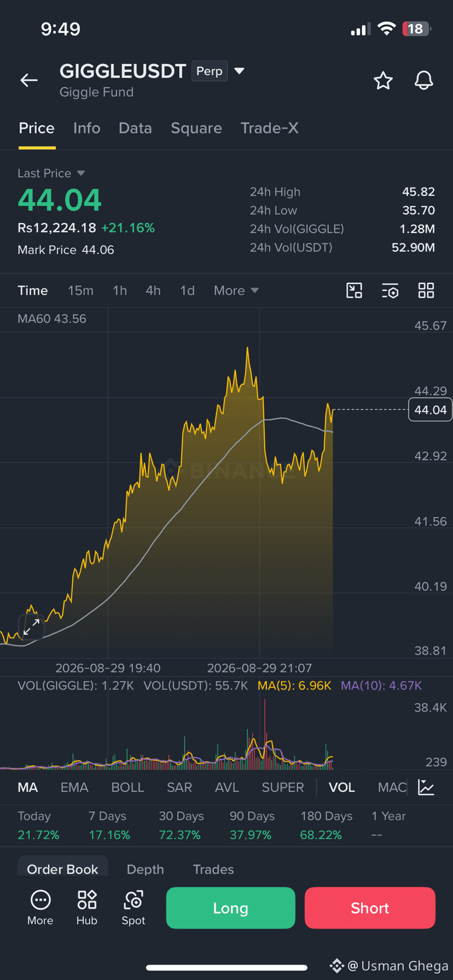453x980 pixels.
Task: Tap the 24h Low value 35.70
Action: pos(419,211)
